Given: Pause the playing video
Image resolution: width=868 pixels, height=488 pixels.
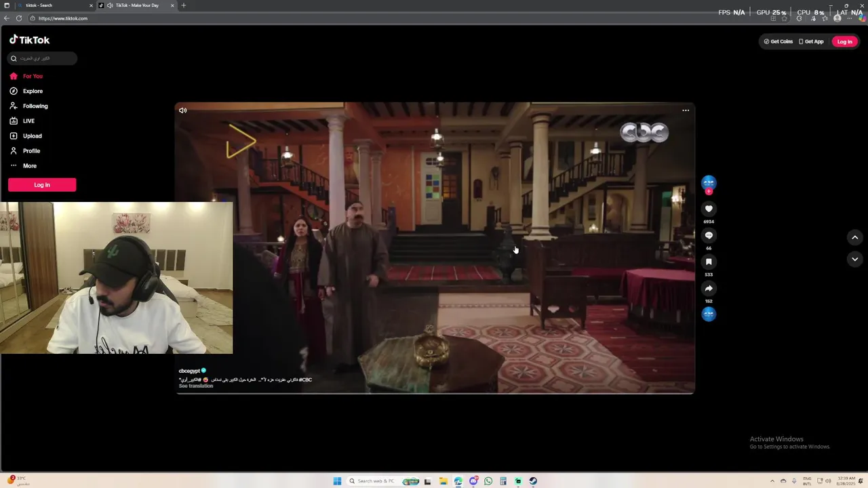Looking at the screenshot, I should tap(435, 248).
